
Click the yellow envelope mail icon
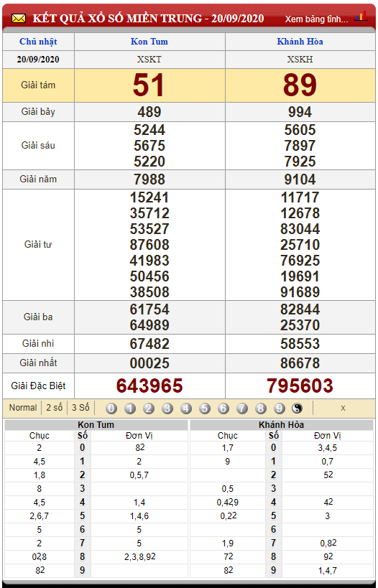pyautogui.click(x=19, y=19)
